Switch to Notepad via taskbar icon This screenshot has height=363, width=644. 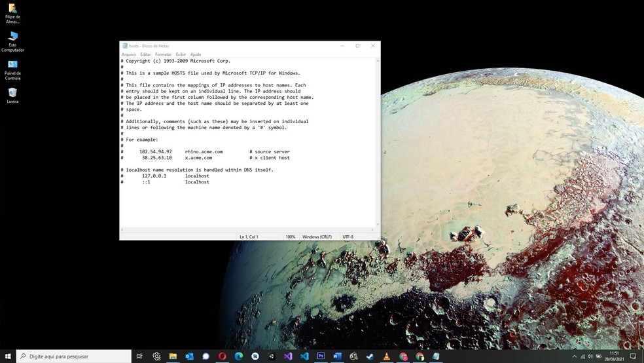click(436, 356)
